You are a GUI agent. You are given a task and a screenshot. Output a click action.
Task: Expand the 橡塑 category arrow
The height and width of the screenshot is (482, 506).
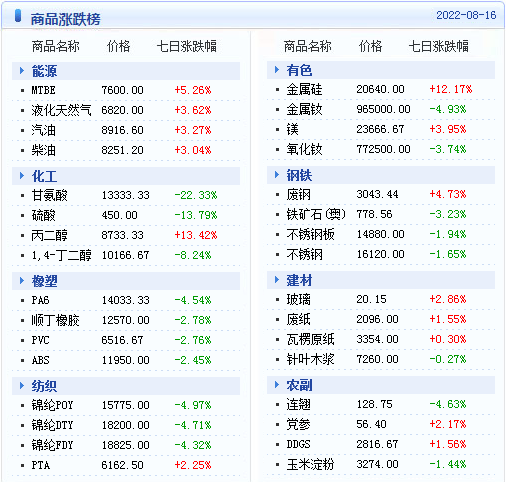[22, 281]
